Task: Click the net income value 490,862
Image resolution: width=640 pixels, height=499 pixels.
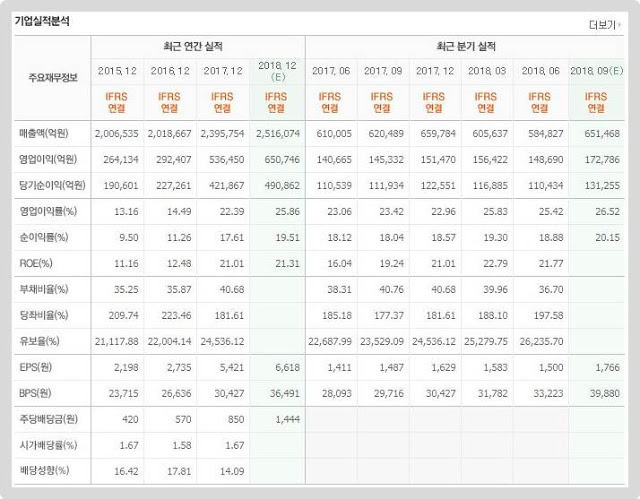Action: point(282,186)
